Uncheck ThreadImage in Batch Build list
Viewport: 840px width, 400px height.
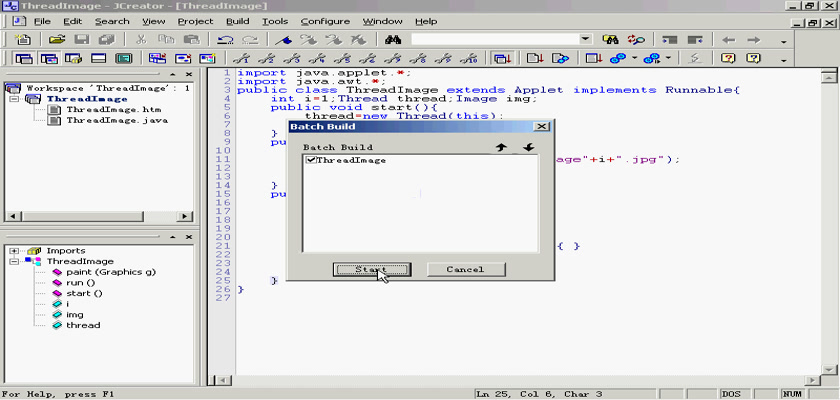pyautogui.click(x=310, y=160)
